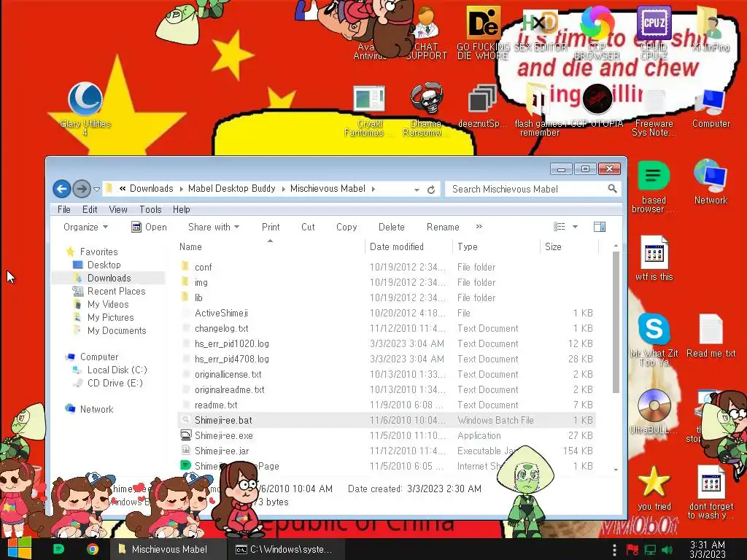Viewport: 747px width, 560px height.
Task: Click the Copy toolbar button
Action: (x=347, y=227)
